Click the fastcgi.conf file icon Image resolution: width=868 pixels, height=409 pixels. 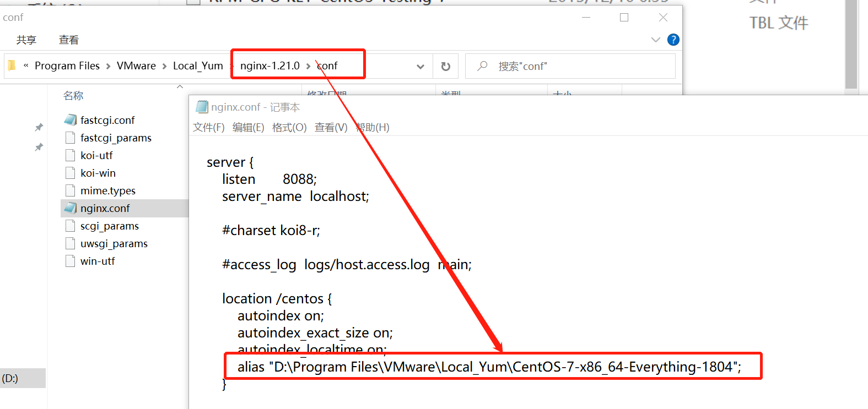point(70,120)
